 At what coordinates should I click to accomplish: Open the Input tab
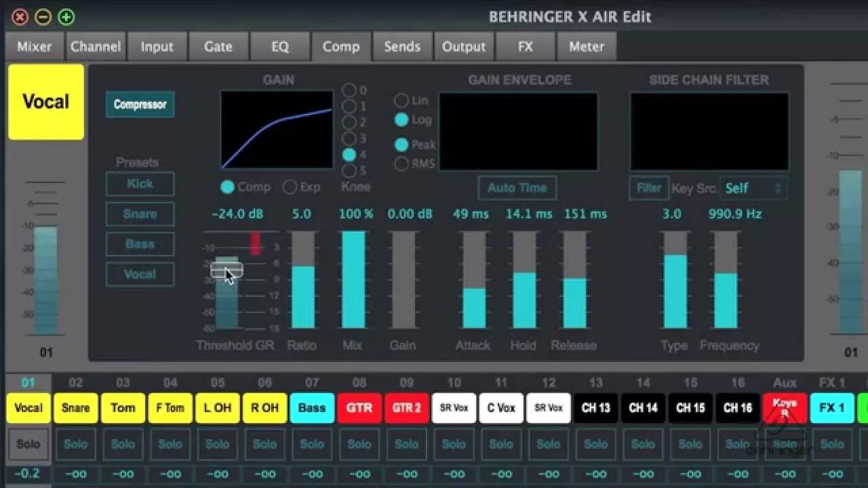point(157,47)
